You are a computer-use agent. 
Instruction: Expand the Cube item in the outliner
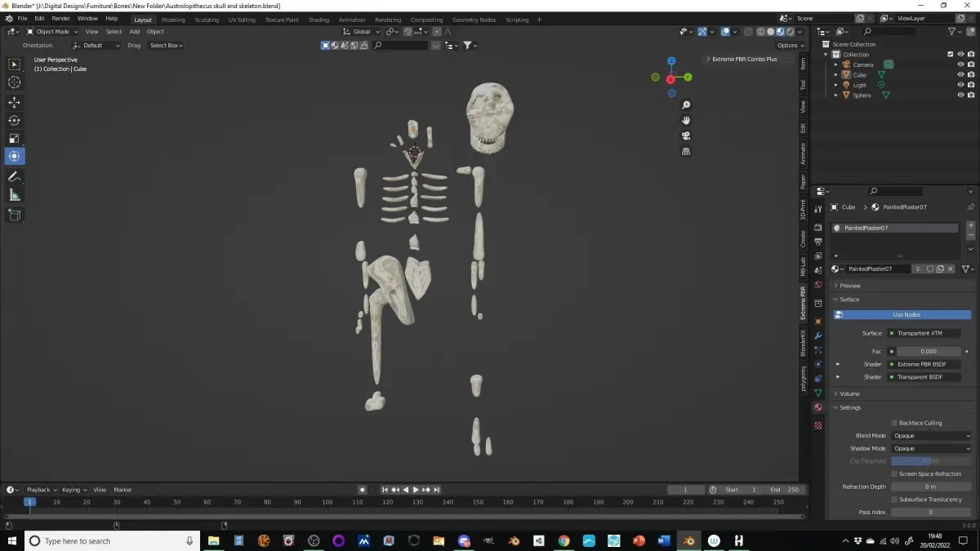pyautogui.click(x=836, y=74)
